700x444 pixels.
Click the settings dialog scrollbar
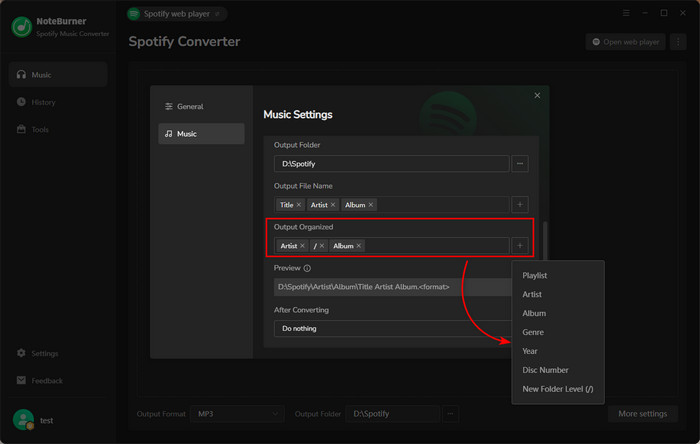point(545,241)
